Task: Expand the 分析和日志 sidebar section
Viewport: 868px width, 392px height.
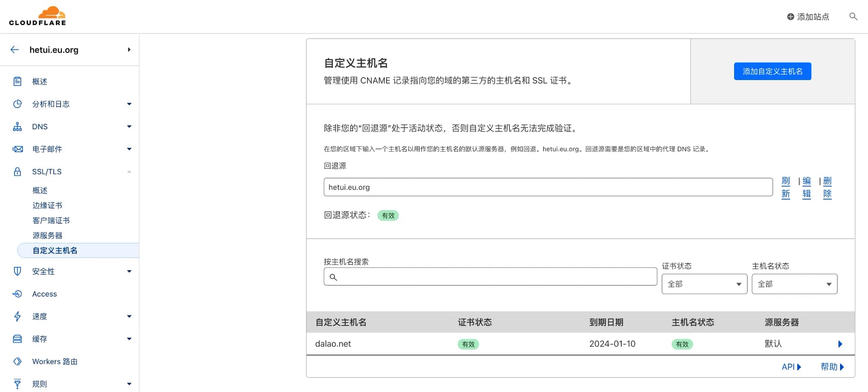Action: tap(129, 104)
